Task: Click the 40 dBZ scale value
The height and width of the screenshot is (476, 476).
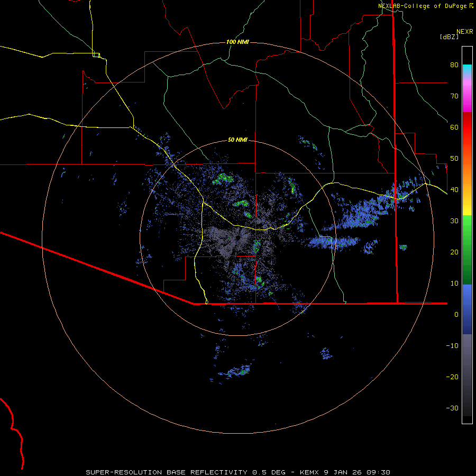Action: coord(454,190)
